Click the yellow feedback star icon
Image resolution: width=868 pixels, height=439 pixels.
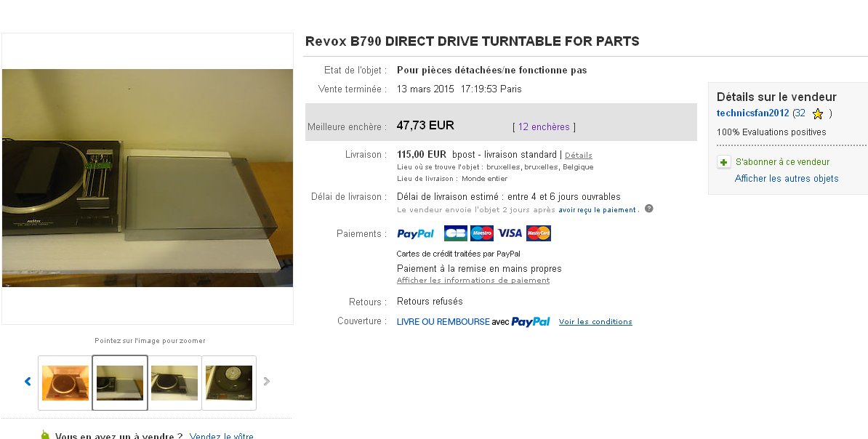(x=818, y=114)
